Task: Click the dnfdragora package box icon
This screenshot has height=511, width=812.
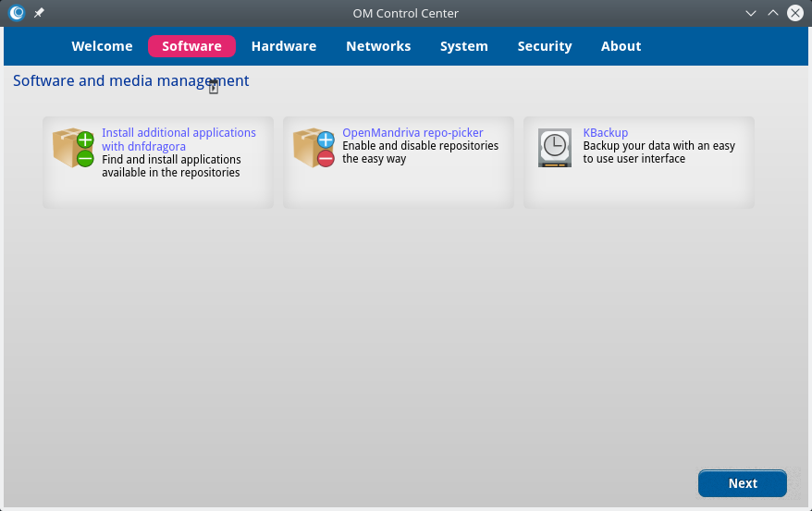Action: (x=73, y=148)
